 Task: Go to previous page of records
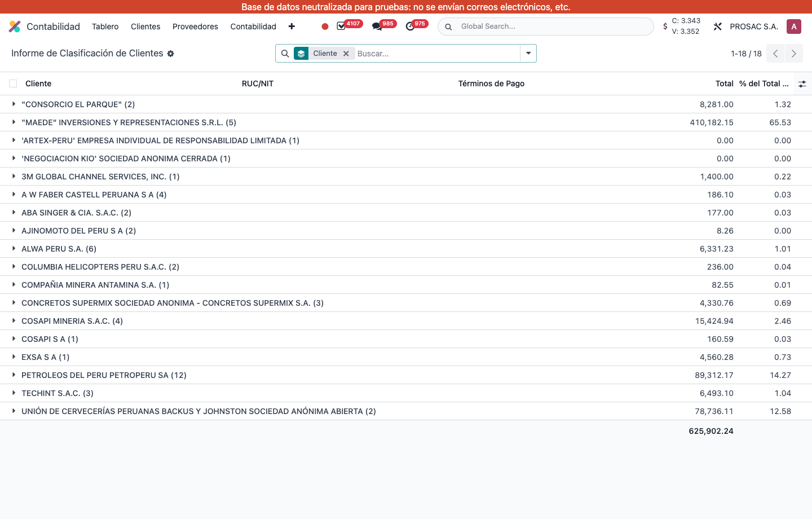click(x=775, y=54)
